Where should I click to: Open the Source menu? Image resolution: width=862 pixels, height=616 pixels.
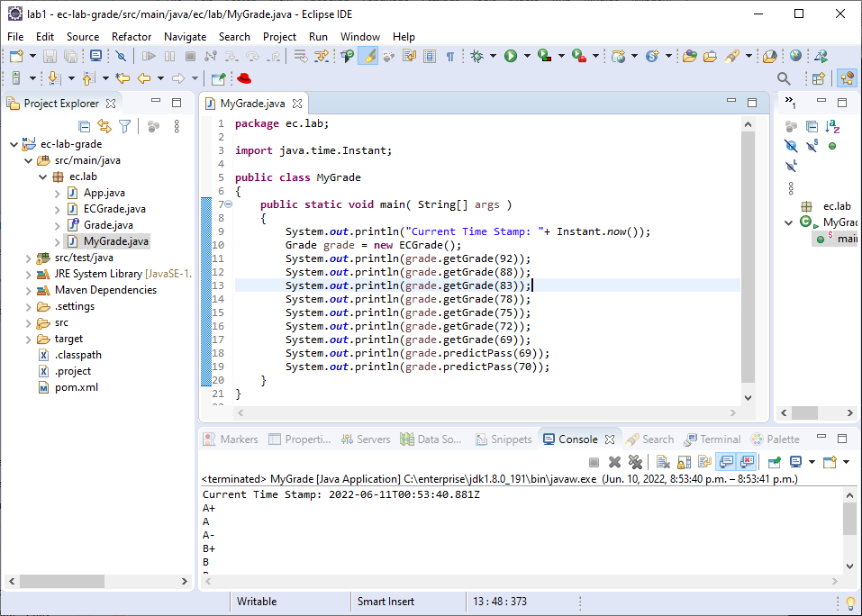(x=83, y=37)
